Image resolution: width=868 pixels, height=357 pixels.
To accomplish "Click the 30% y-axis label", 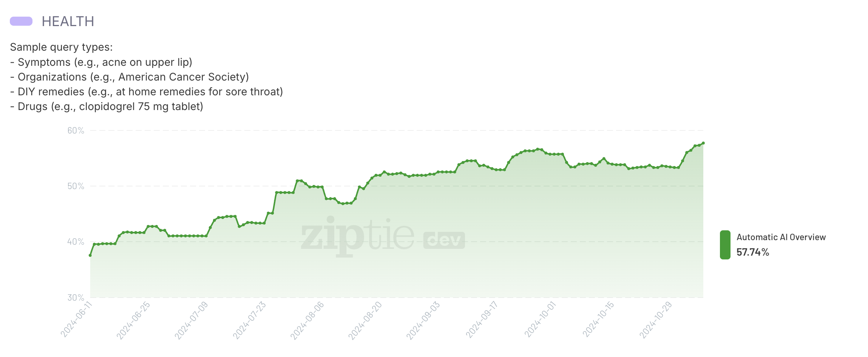I will pyautogui.click(x=76, y=298).
